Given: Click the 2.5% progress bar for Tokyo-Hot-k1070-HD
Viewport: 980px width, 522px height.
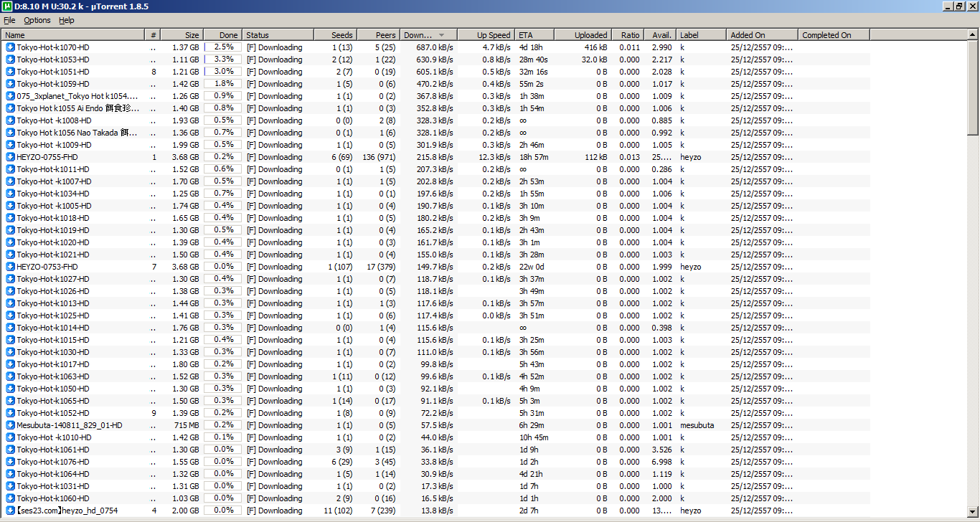Looking at the screenshot, I should tap(223, 47).
